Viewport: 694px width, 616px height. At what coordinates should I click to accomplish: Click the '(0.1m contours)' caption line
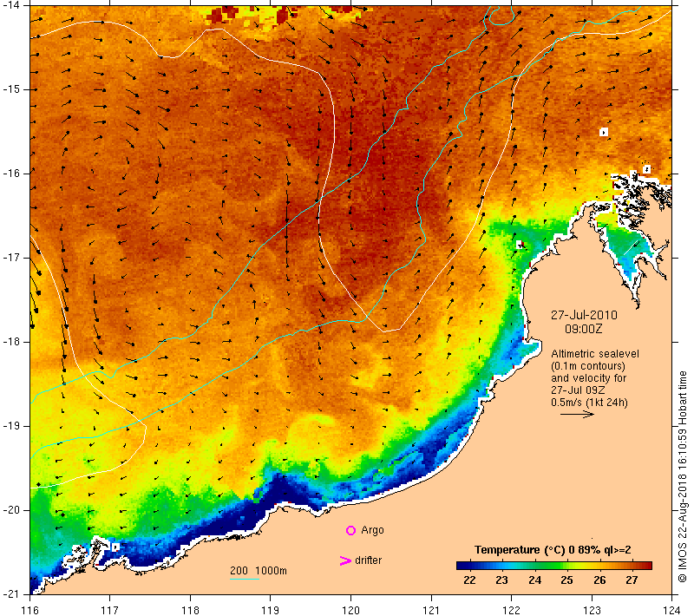coord(588,366)
